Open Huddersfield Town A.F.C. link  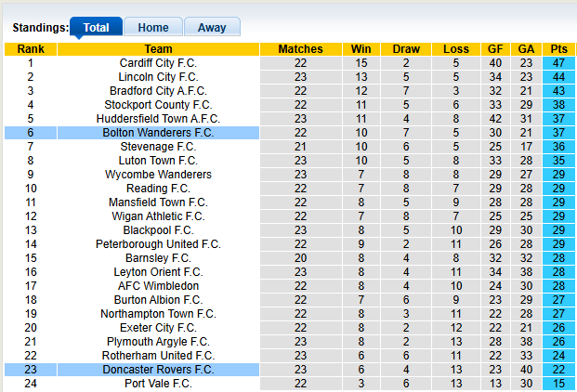click(x=158, y=119)
